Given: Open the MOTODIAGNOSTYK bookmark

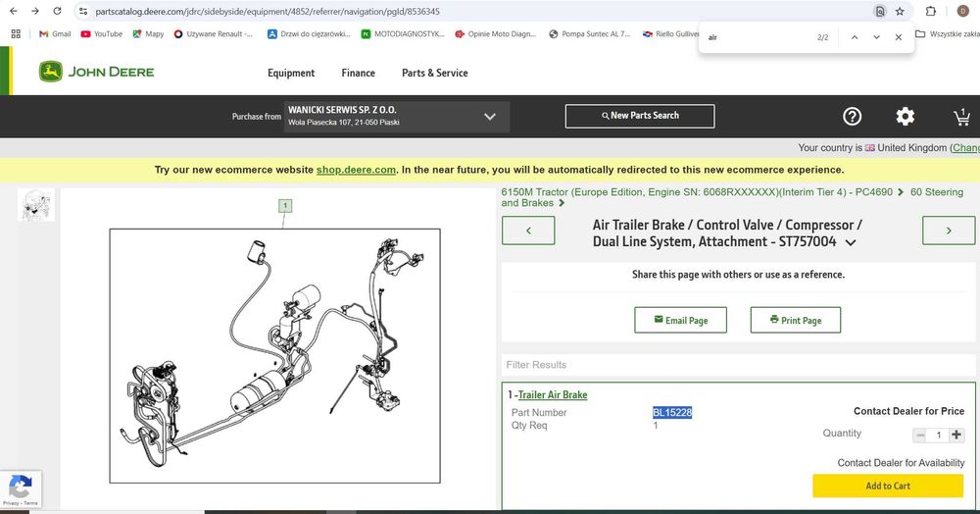Looking at the screenshot, I should pyautogui.click(x=402, y=33).
